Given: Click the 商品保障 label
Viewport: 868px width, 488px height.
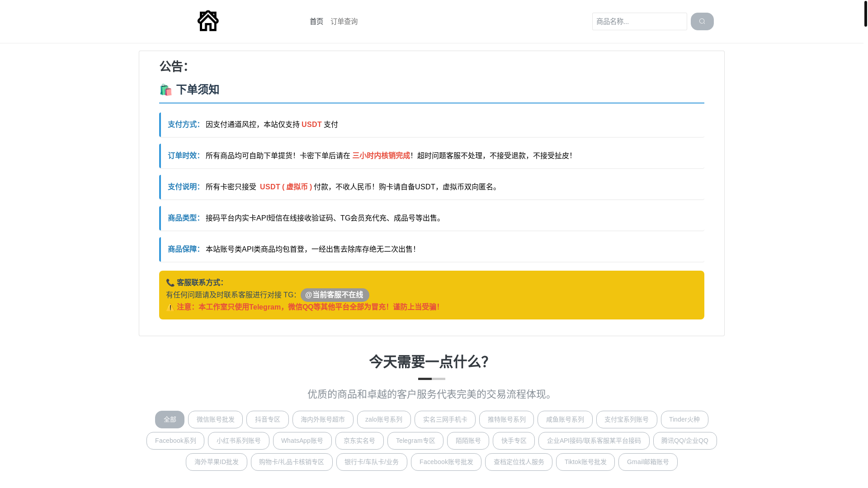Looking at the screenshot, I should pos(184,249).
